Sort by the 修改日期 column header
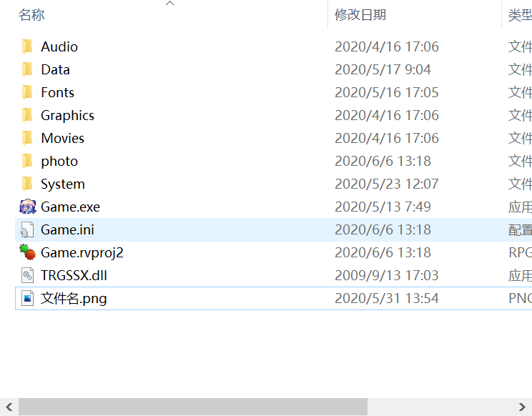The height and width of the screenshot is (416, 532). click(x=360, y=14)
